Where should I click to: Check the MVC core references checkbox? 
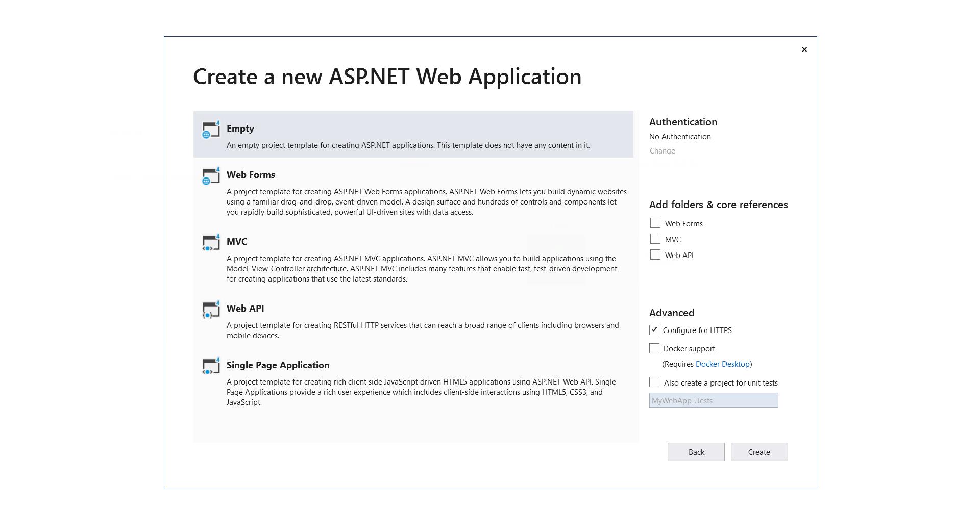[655, 239]
